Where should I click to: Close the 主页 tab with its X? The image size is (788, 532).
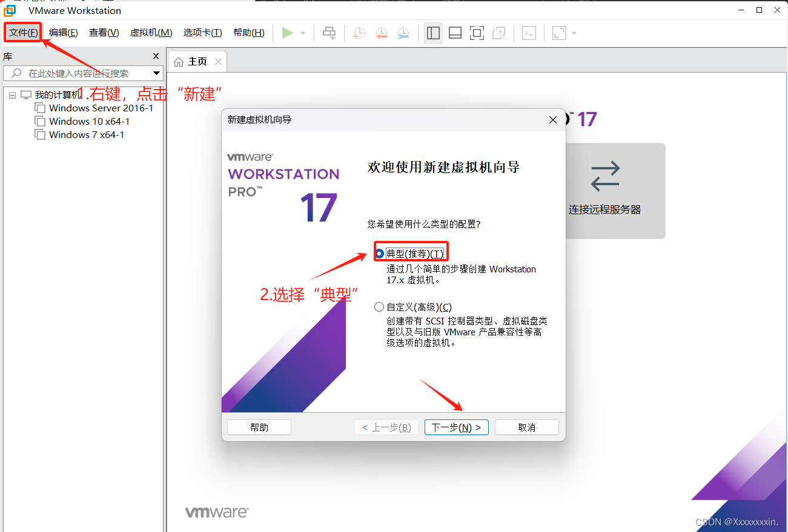click(218, 62)
